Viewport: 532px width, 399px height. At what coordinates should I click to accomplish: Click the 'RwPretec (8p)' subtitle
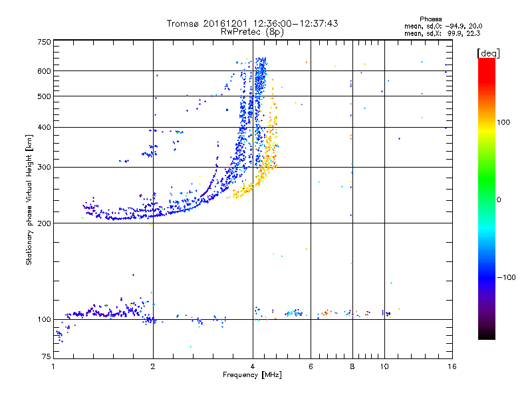click(x=252, y=32)
